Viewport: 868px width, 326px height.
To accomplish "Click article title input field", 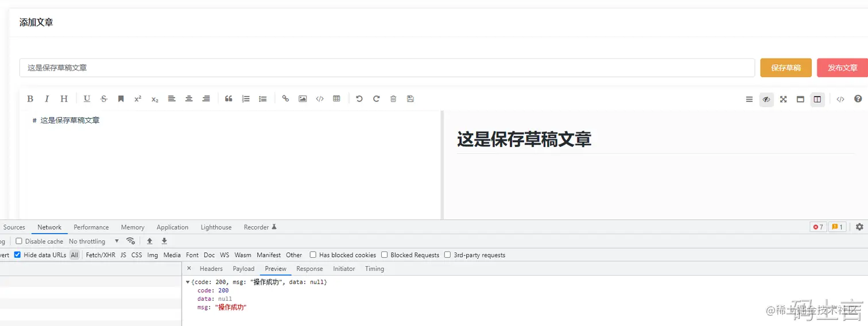I will point(387,68).
